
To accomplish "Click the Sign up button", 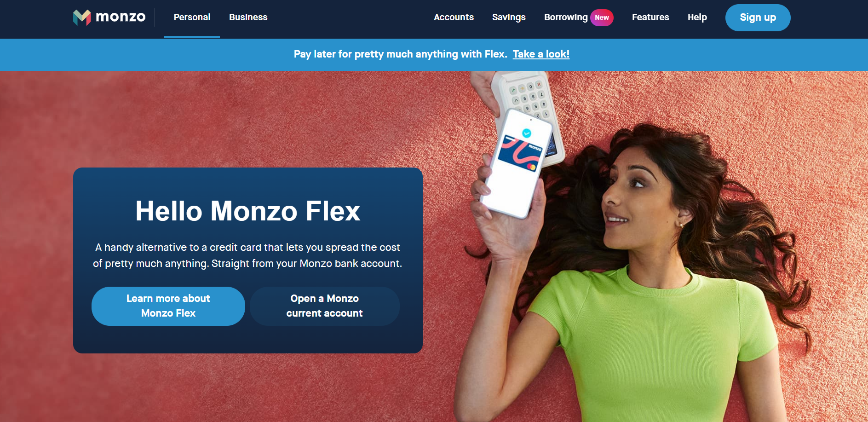I will (x=758, y=17).
